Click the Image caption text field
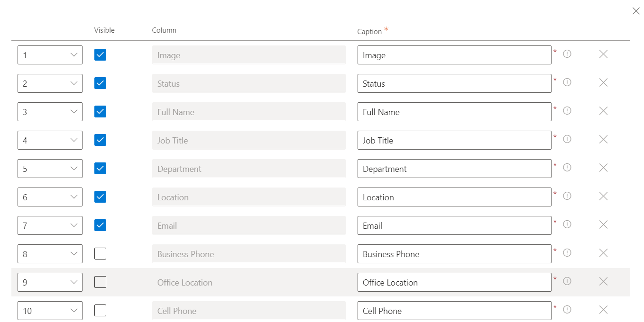Image resolution: width=644 pixels, height=322 pixels. pyautogui.click(x=454, y=55)
